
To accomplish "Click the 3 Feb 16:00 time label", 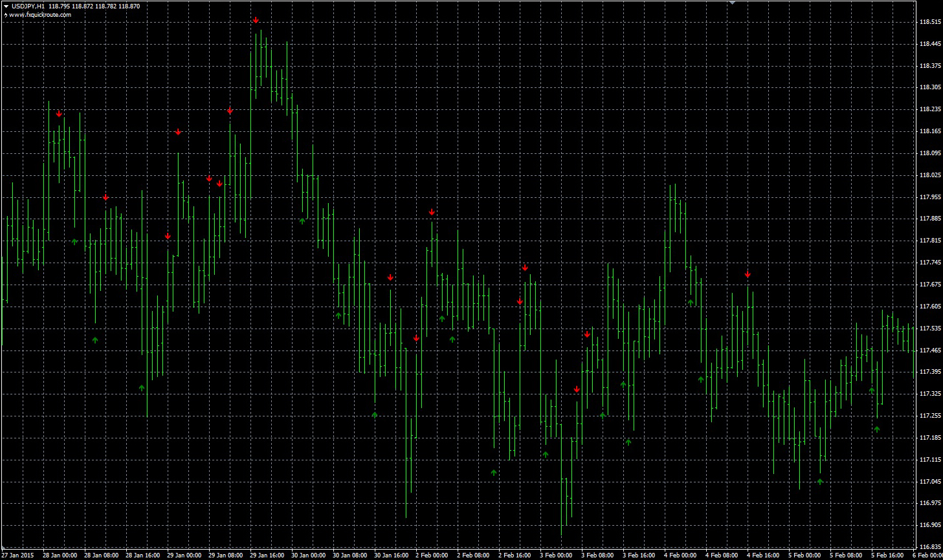I will 639,555.
